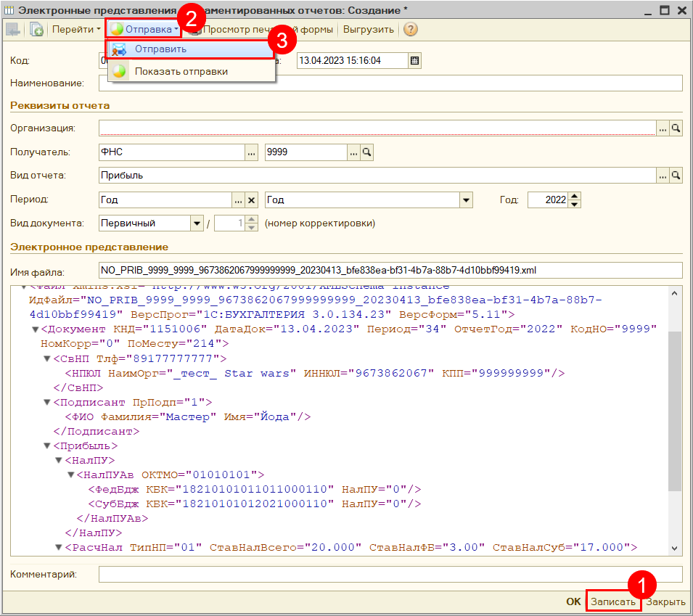
Task: Open the record for recipient code 9999
Action: pyautogui.click(x=367, y=152)
